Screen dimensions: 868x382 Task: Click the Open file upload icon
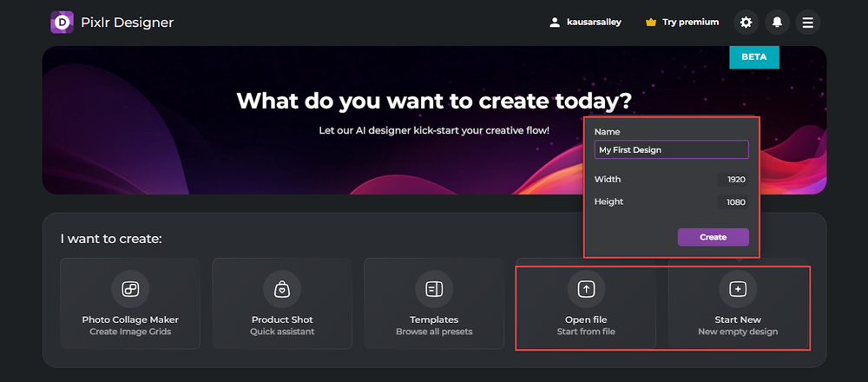(586, 288)
